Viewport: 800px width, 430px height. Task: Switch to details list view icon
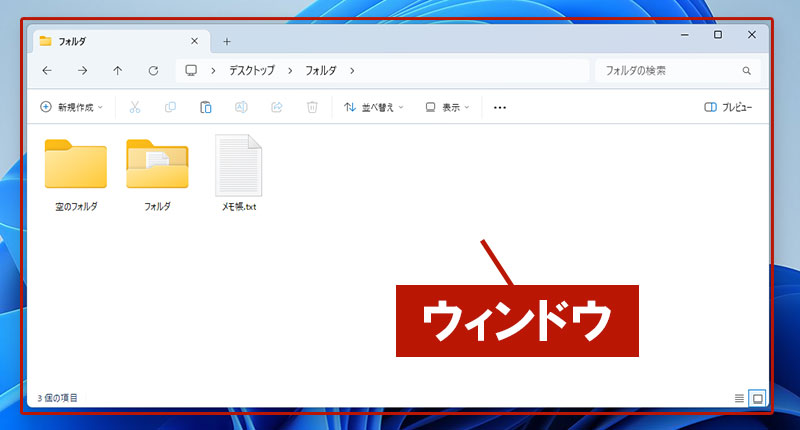click(x=739, y=398)
